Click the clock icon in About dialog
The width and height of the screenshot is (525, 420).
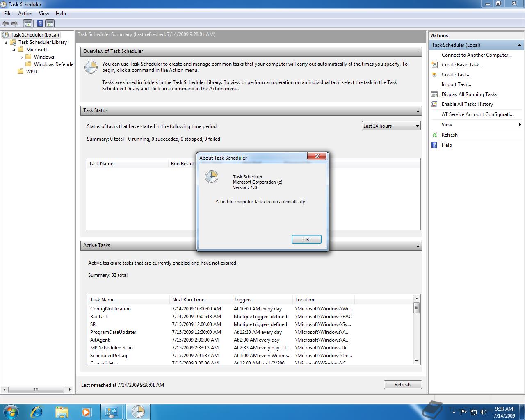(x=212, y=177)
